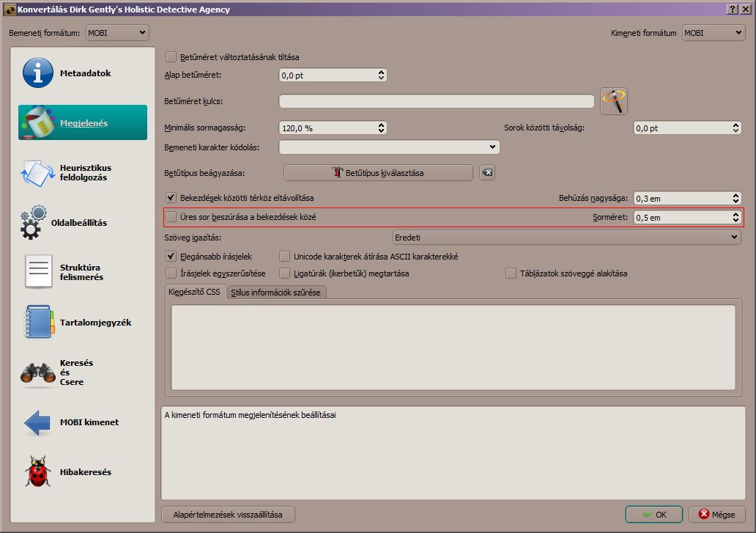Click the calibre icon in title bar
756x533 pixels.
(10, 10)
